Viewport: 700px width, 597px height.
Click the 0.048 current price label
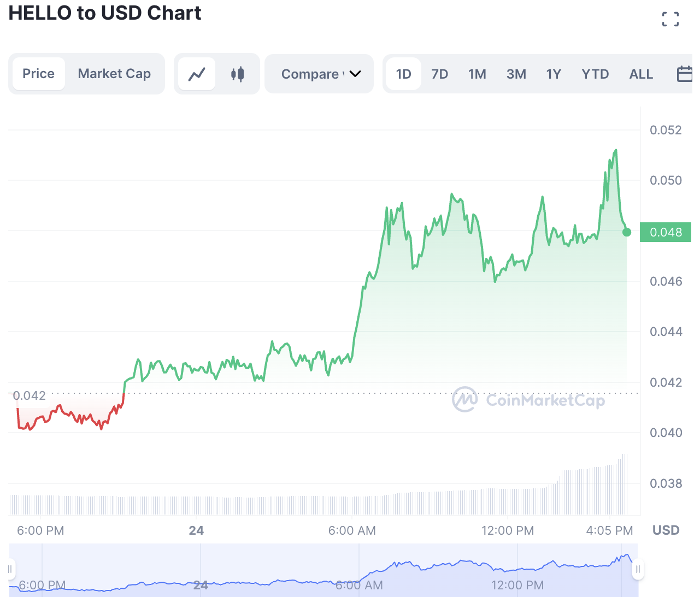666,232
